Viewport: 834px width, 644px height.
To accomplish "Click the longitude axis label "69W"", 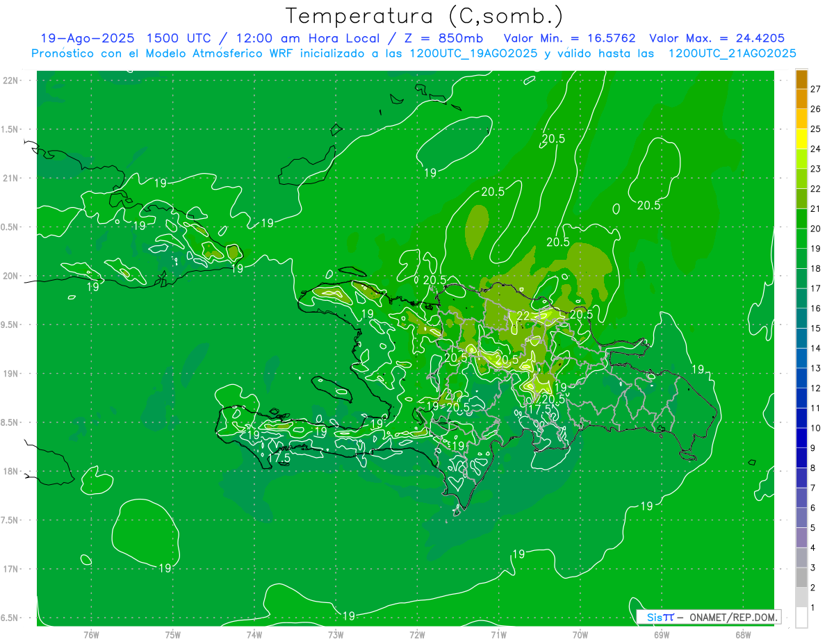I will [x=662, y=635].
